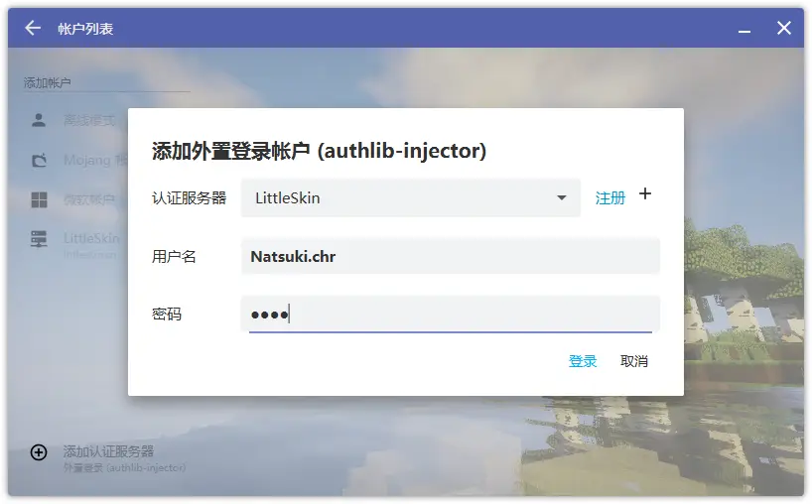
Task: Click the 取消 cancel button
Action: pos(634,361)
